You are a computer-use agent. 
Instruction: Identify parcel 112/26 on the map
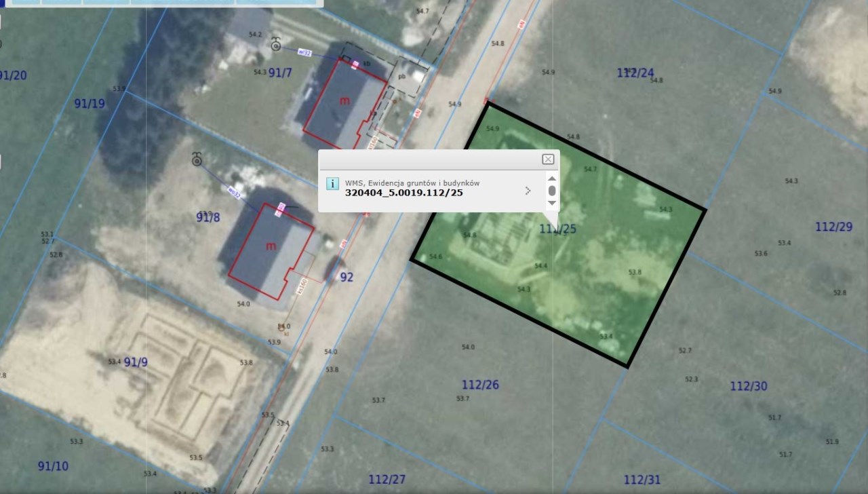(x=480, y=385)
